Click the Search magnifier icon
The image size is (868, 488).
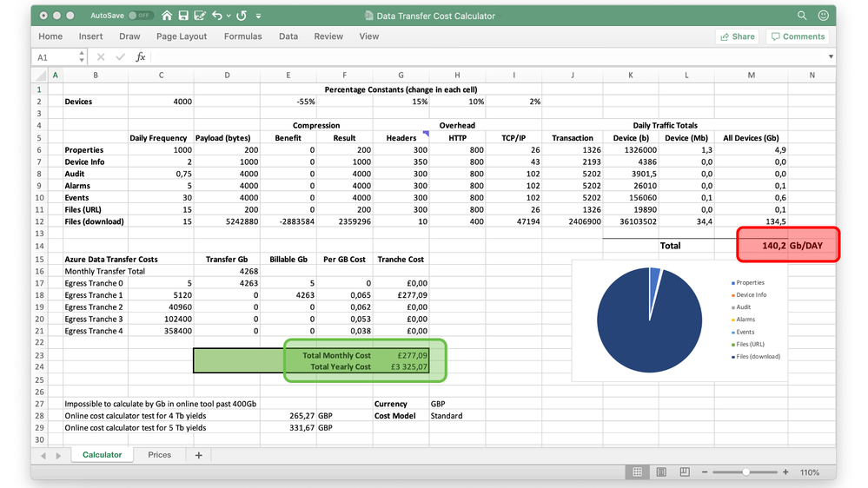click(802, 16)
